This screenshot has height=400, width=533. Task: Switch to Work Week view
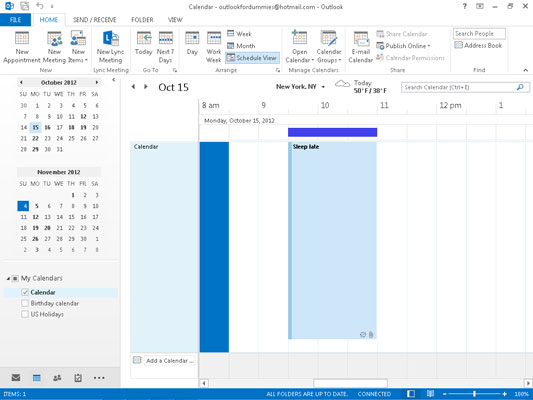coord(214,47)
